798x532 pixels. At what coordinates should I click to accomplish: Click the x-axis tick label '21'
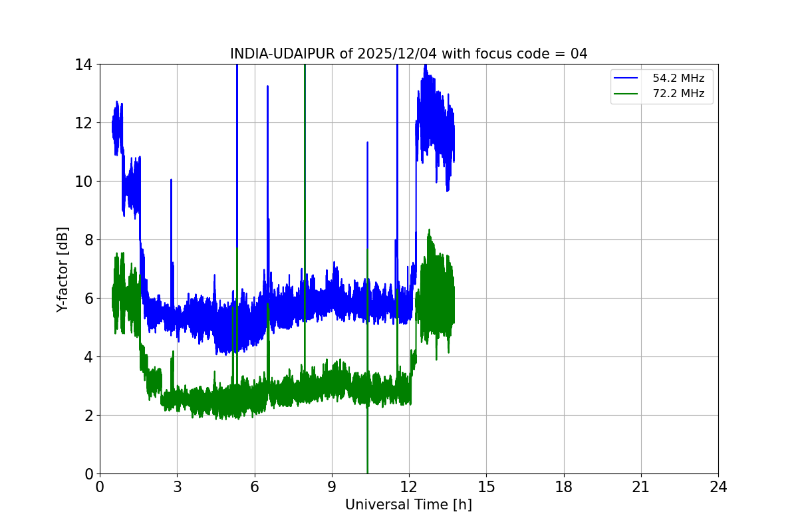pos(641,487)
